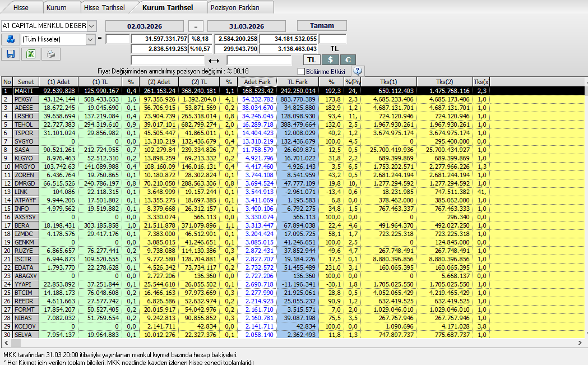This screenshot has width=588, height=365.
Task: Click the 31.03.2026 end date button
Action: click(x=247, y=26)
